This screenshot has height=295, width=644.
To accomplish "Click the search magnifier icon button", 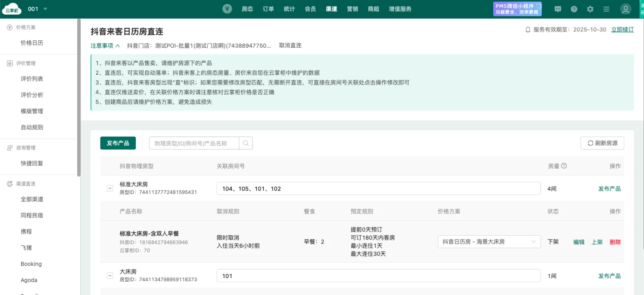I will (246, 143).
